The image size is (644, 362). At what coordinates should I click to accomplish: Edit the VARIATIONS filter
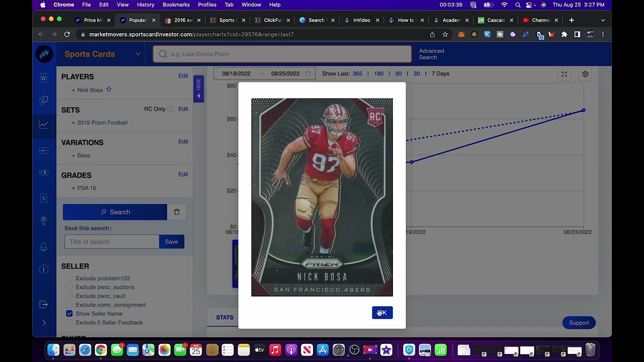[183, 142]
